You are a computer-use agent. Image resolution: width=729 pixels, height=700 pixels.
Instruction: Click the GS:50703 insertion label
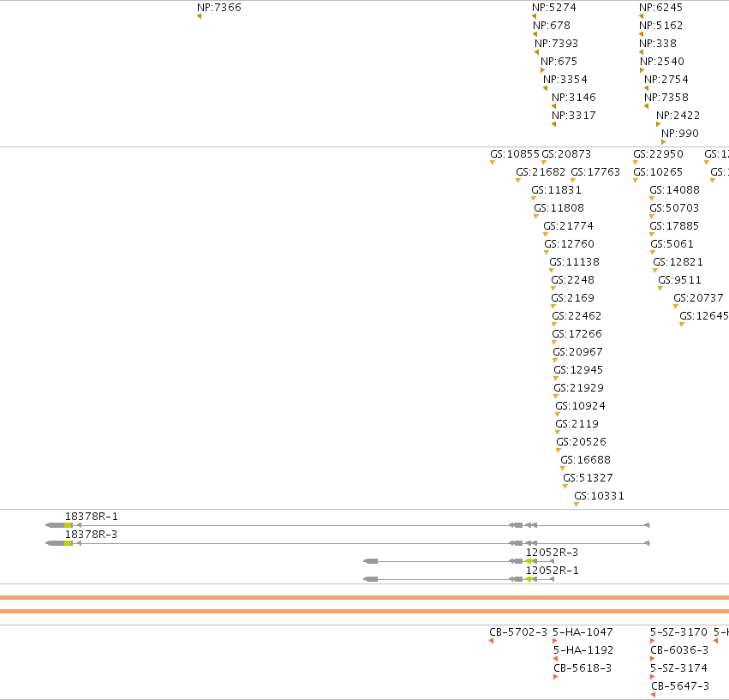[x=674, y=208]
